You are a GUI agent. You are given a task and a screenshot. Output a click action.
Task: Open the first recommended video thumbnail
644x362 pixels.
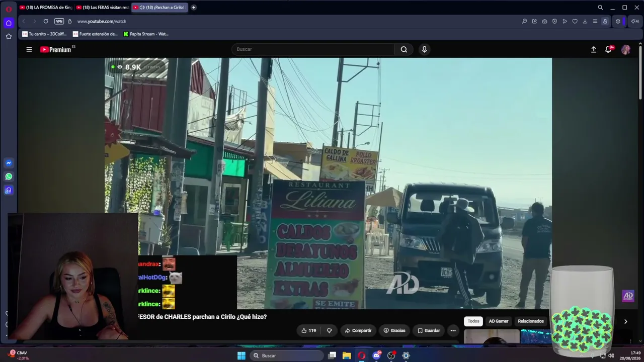coord(492,337)
